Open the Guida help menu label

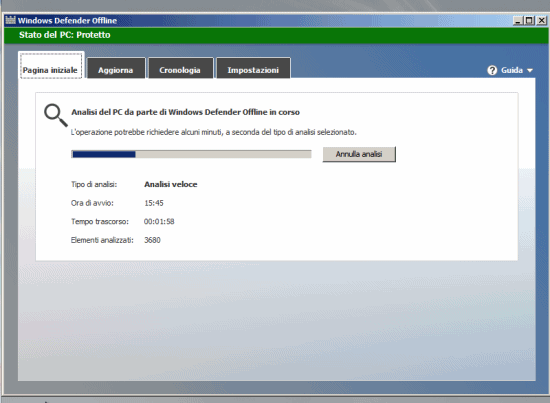(512, 70)
